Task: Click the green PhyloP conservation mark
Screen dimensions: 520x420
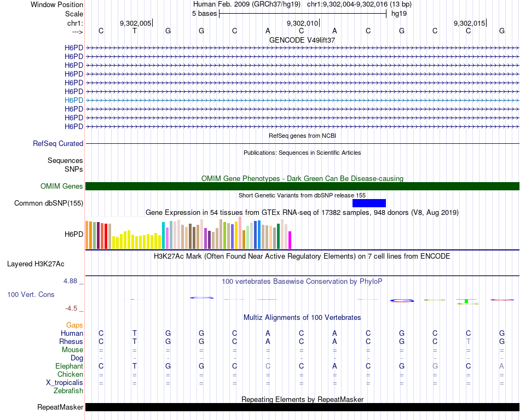Action: pyautogui.click(x=466, y=301)
